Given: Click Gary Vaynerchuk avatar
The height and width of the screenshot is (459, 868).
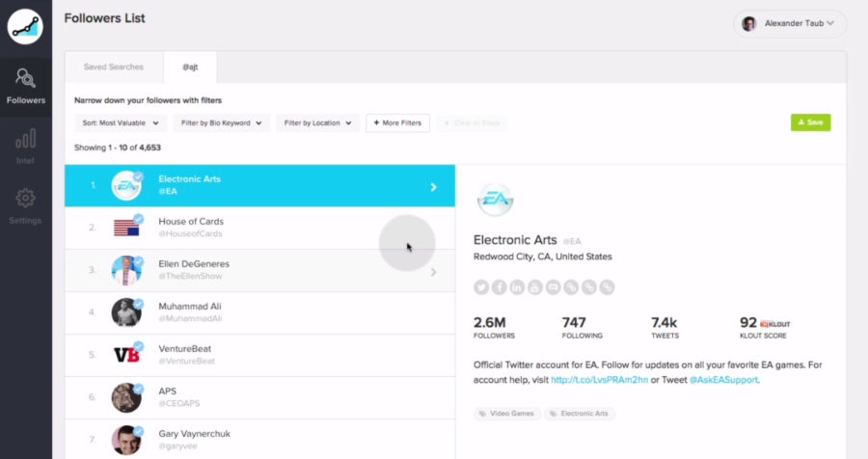Looking at the screenshot, I should pyautogui.click(x=126, y=440).
